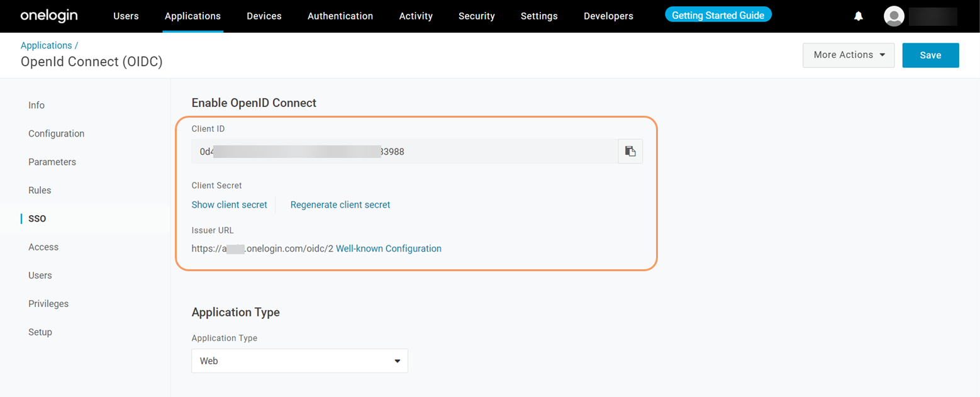
Task: Switch to the Setup sidebar tab
Action: point(40,332)
